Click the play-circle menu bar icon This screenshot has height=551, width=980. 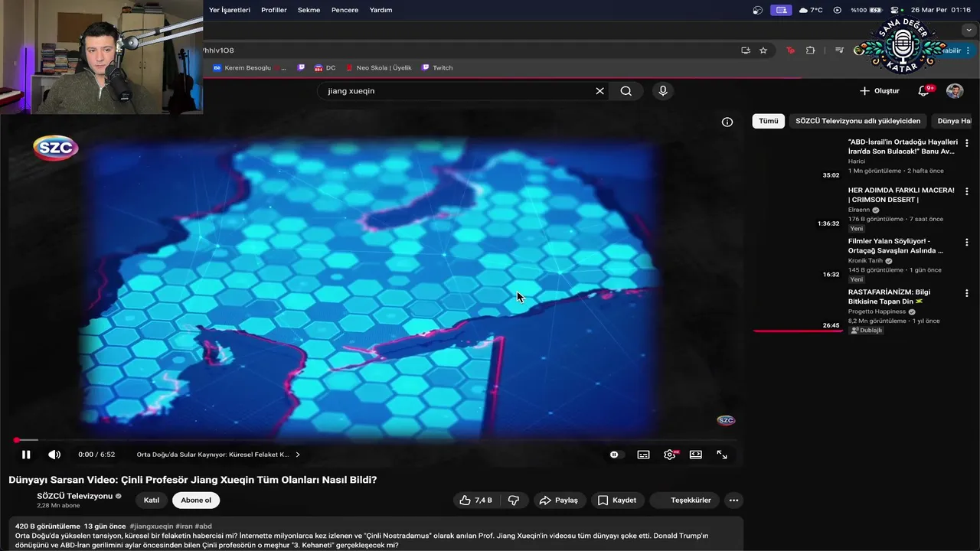[837, 10]
